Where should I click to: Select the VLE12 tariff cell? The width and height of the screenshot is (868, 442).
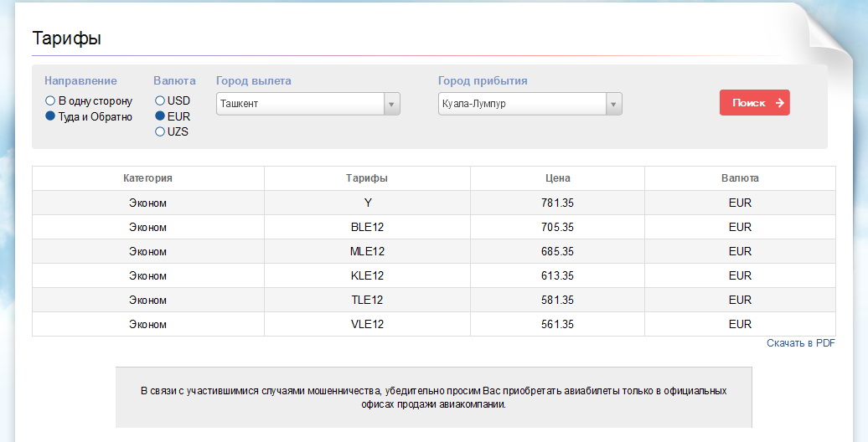[x=367, y=324]
